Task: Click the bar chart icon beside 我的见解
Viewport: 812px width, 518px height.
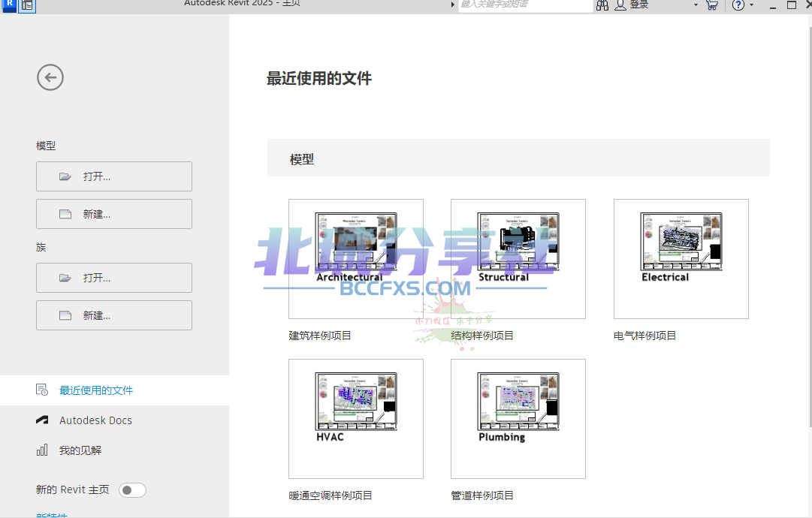Action: (42, 450)
